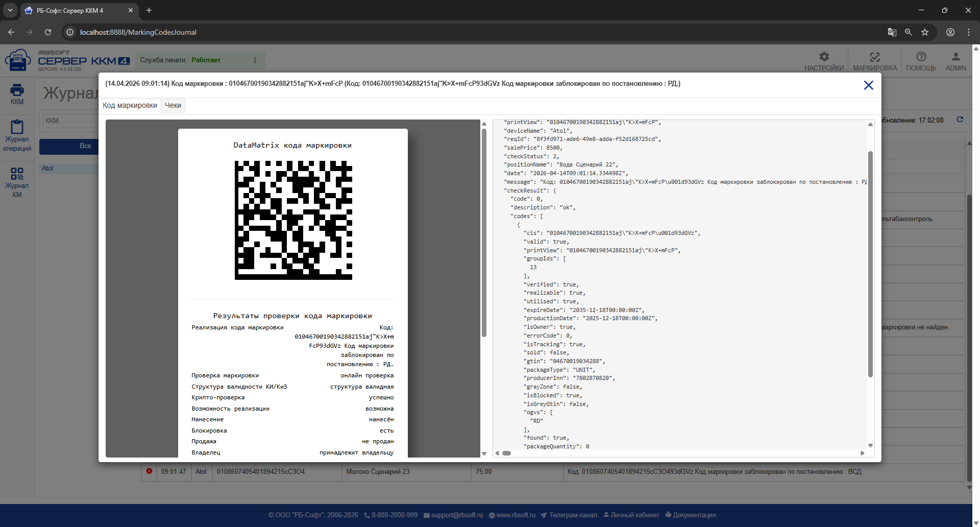Open Документация footer link
Viewport: 980px width, 527px height.
coord(691,515)
